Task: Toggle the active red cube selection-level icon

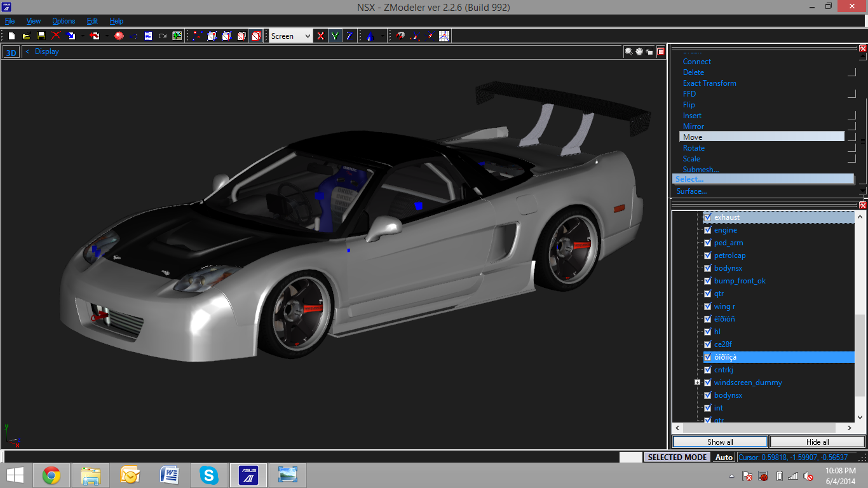Action: click(256, 36)
